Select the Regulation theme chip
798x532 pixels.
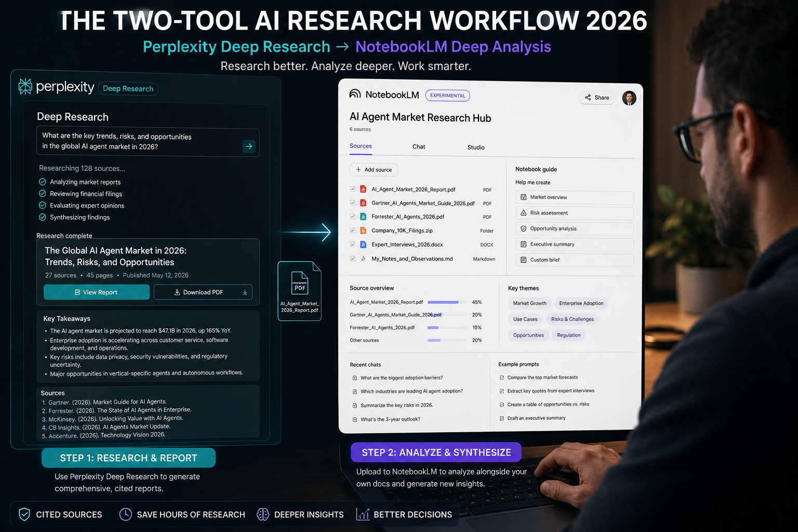pyautogui.click(x=569, y=335)
